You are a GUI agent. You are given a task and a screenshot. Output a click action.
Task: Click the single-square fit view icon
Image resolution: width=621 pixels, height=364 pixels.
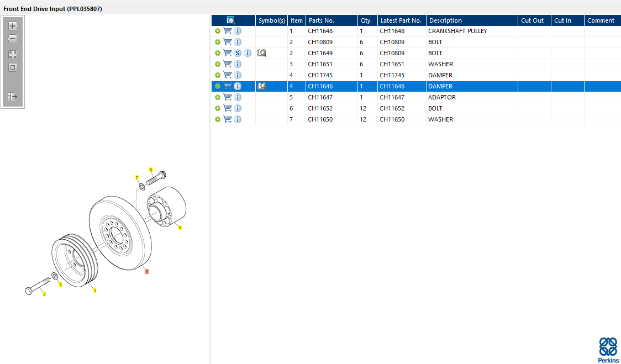point(13,67)
